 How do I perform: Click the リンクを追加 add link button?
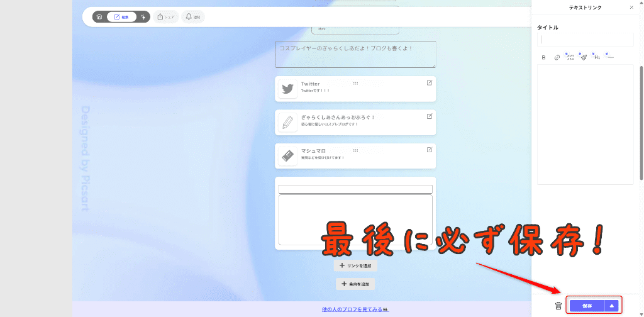pos(355,266)
